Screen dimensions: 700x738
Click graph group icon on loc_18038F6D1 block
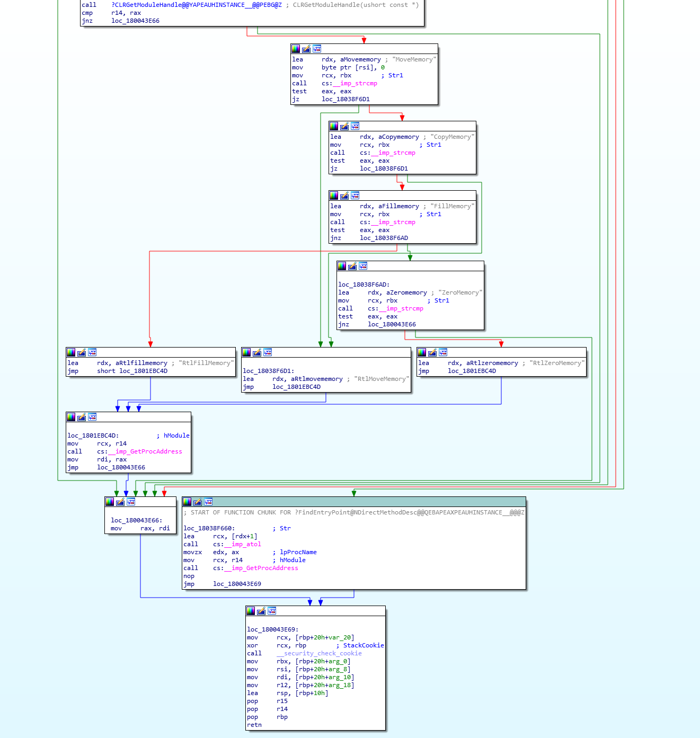click(268, 352)
